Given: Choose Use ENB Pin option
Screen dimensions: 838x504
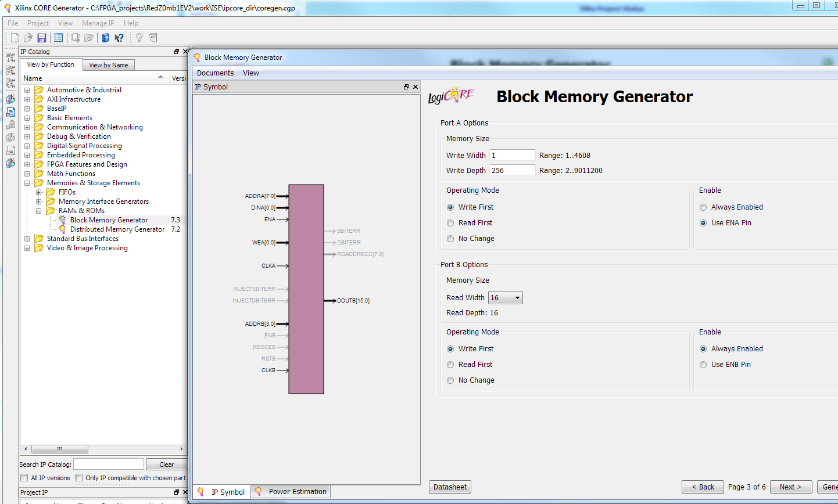Looking at the screenshot, I should pos(703,365).
